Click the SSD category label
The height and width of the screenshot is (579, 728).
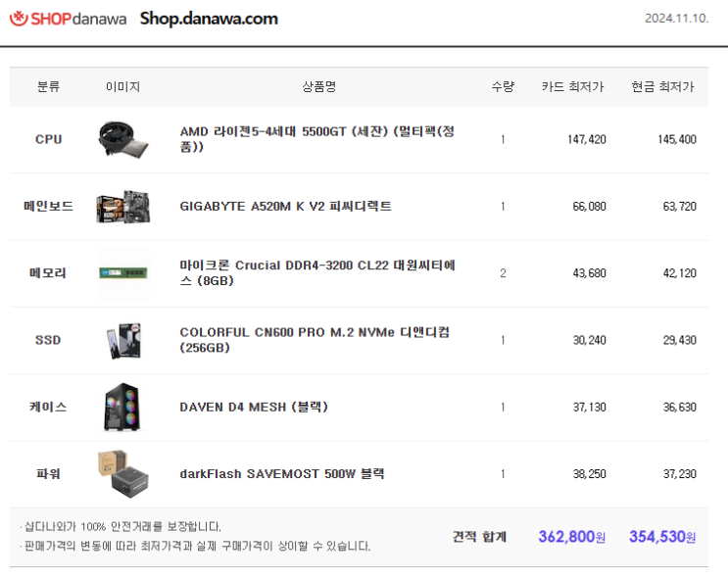coord(48,340)
